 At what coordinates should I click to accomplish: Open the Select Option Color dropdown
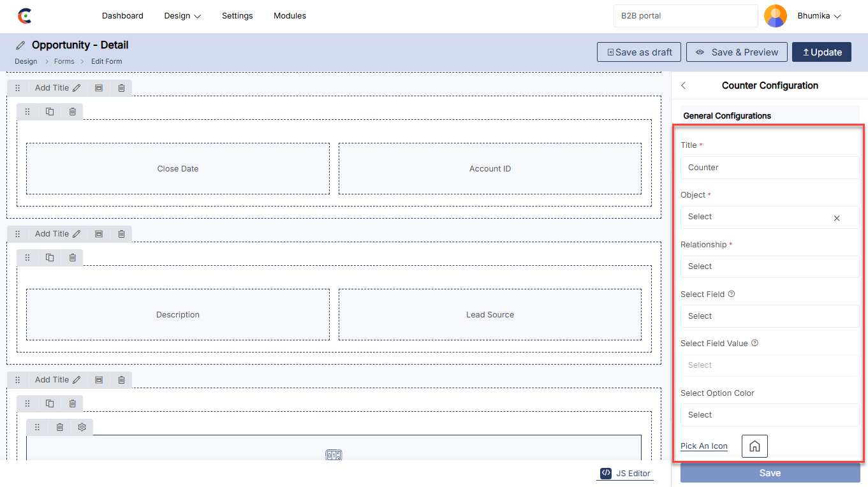769,415
